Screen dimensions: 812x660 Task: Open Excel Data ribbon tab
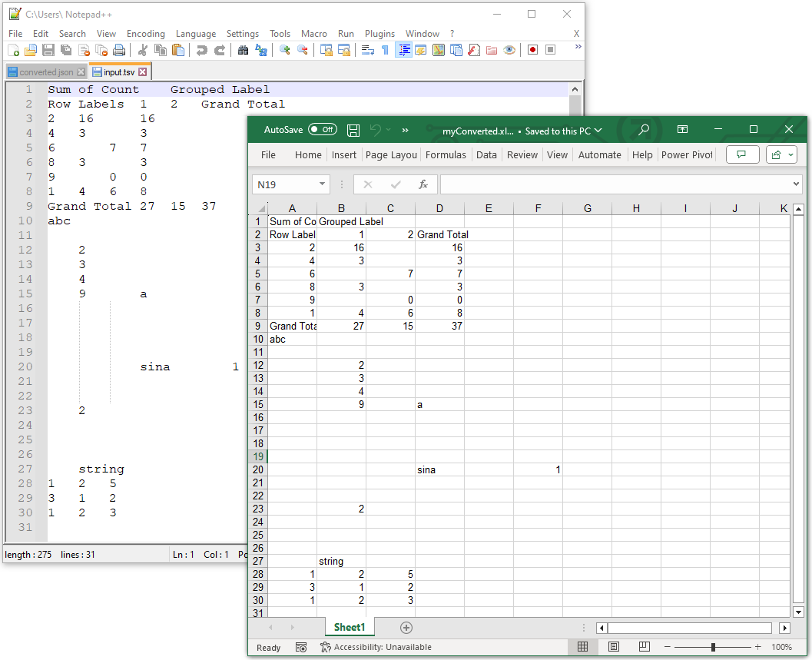(x=486, y=155)
